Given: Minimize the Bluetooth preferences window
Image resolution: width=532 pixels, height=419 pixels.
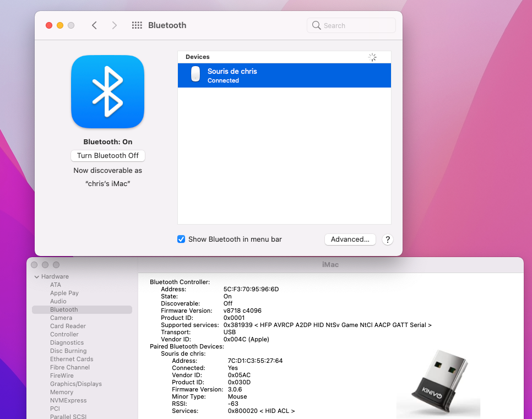Looking at the screenshot, I should [x=60, y=25].
